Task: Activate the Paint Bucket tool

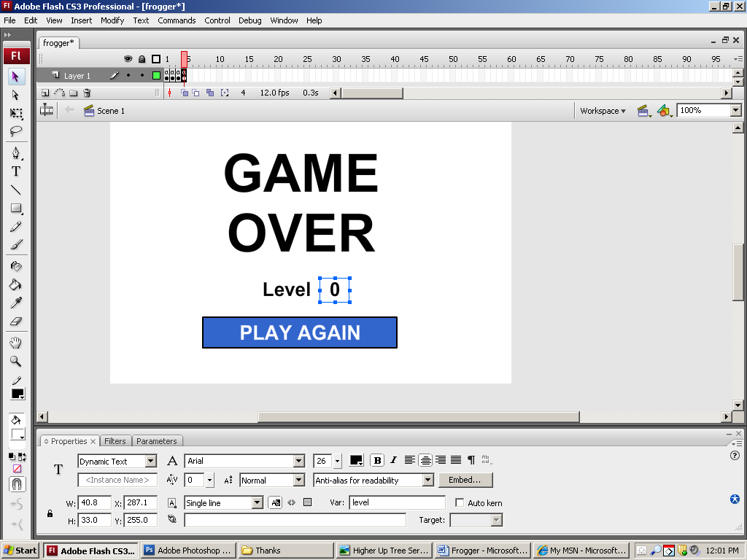Action: coord(15,284)
